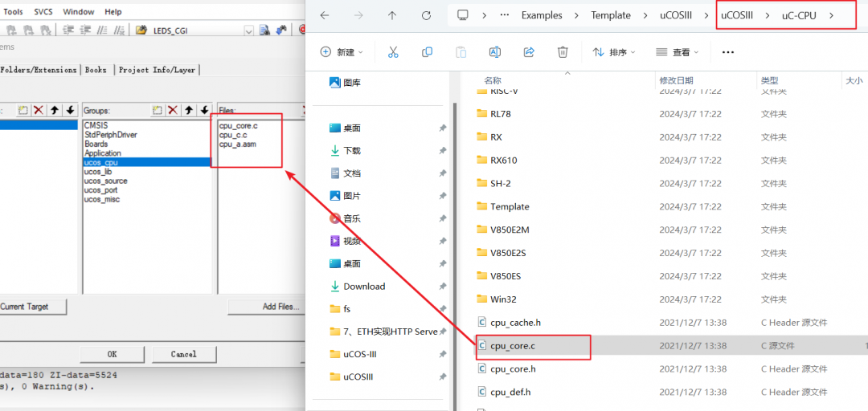The image size is (868, 411).
Task: Click the Delete trash icon in Explorer
Action: 563,52
